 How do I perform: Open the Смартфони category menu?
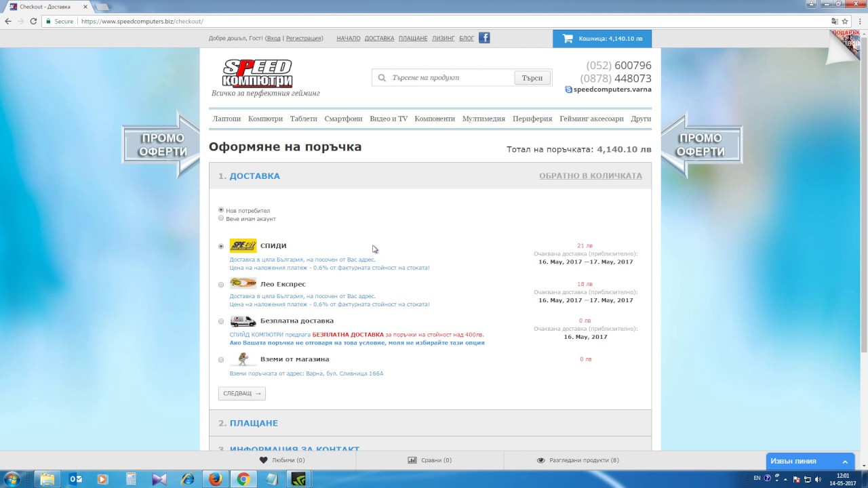click(343, 119)
